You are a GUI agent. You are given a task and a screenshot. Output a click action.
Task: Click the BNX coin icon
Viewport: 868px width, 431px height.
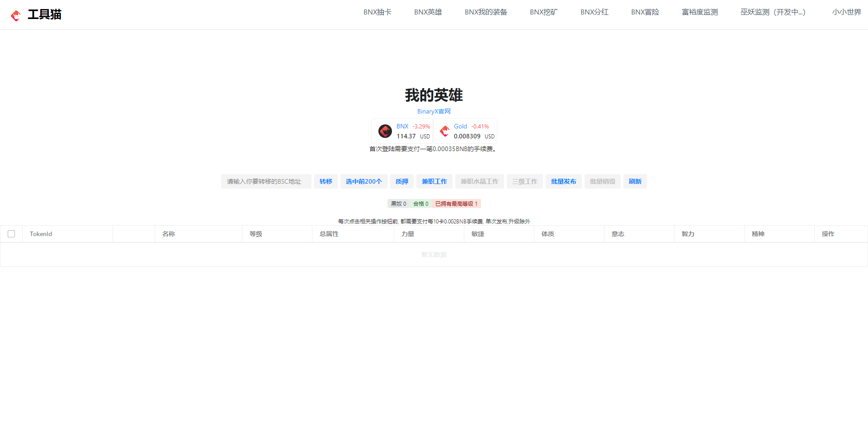(x=385, y=131)
